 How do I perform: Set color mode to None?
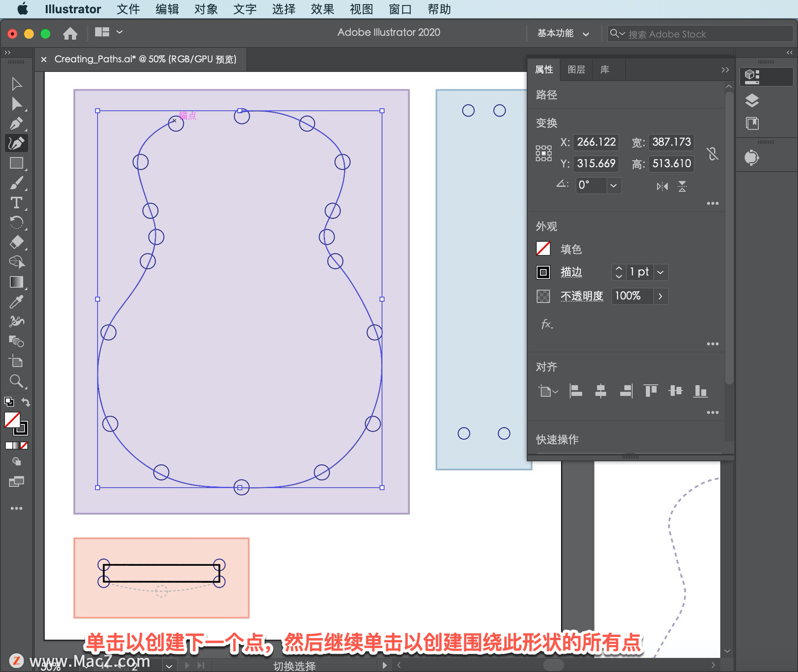(25, 446)
